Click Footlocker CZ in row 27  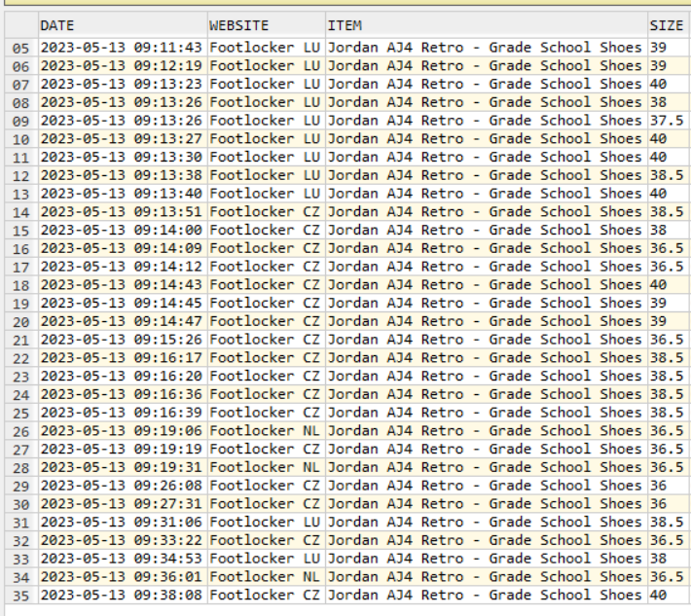pyautogui.click(x=265, y=449)
